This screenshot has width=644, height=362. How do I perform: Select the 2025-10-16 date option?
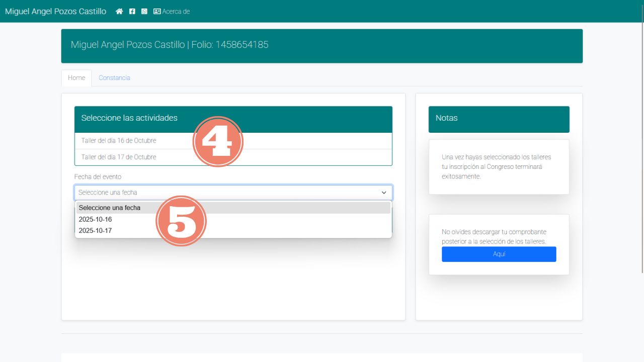pos(96,219)
